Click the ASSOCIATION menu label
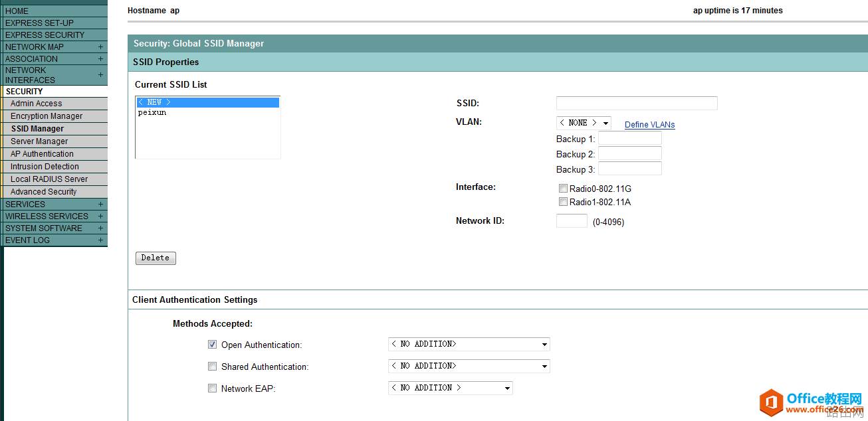868x421 pixels. tap(31, 58)
